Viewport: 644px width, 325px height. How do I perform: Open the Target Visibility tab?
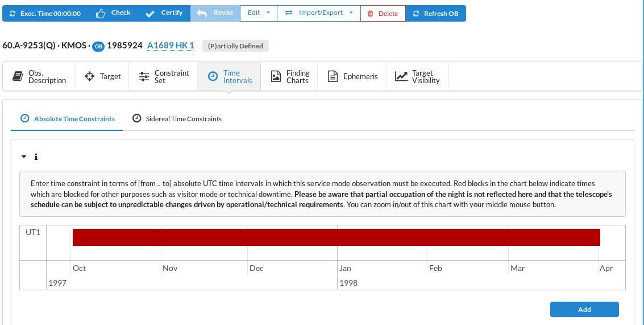click(x=417, y=76)
